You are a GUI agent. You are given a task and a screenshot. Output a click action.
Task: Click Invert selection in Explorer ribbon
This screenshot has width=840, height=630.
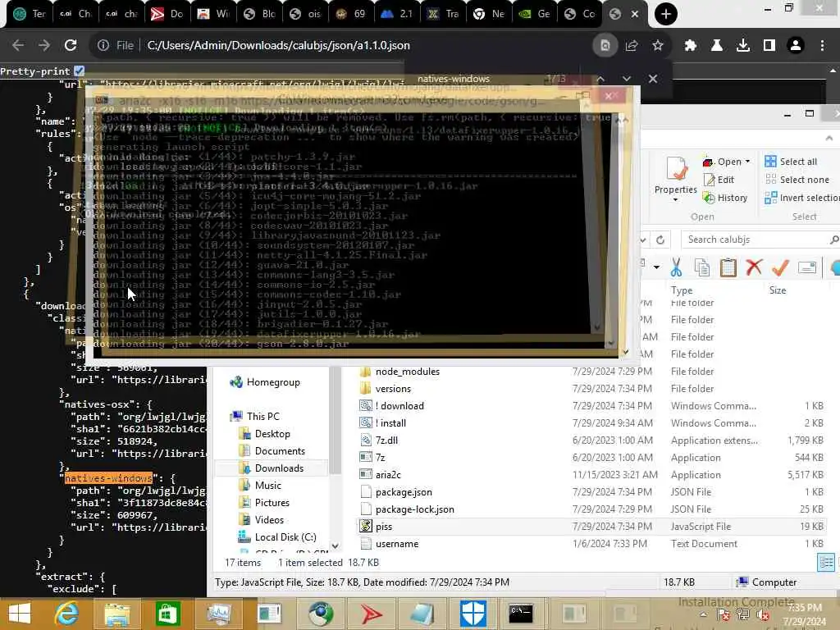click(x=802, y=198)
